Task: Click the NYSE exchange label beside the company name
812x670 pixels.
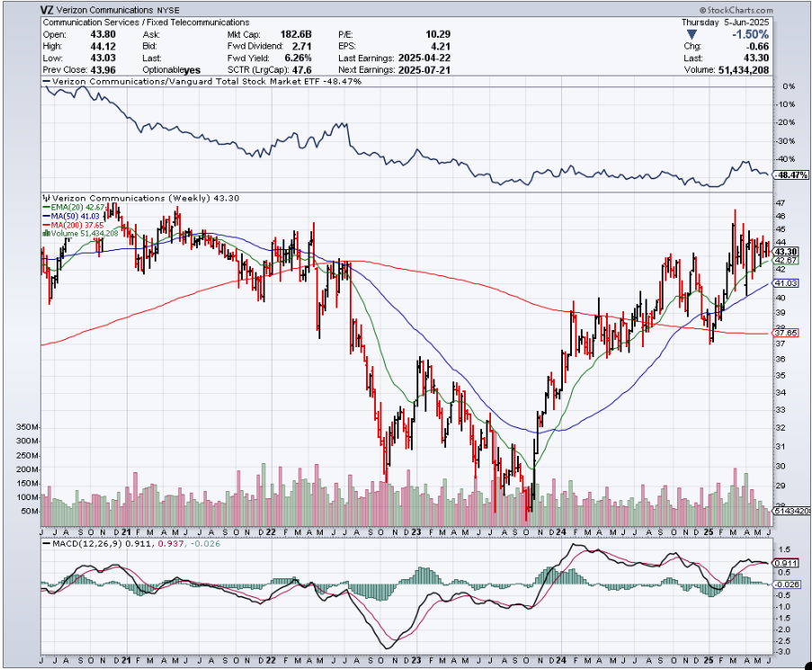Action: [x=168, y=11]
